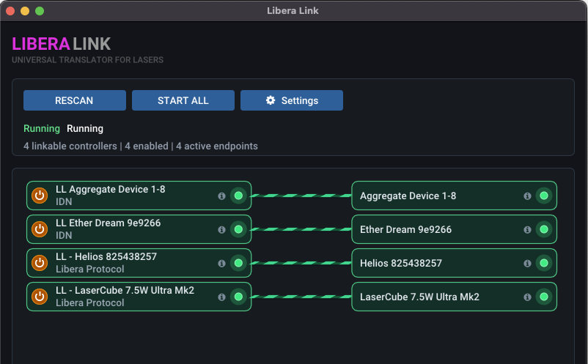Click the '4 linkable controllers' summary line

pos(141,146)
